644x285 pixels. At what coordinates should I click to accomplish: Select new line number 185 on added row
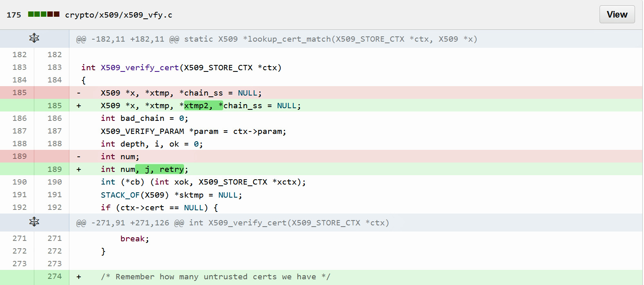[x=54, y=106]
